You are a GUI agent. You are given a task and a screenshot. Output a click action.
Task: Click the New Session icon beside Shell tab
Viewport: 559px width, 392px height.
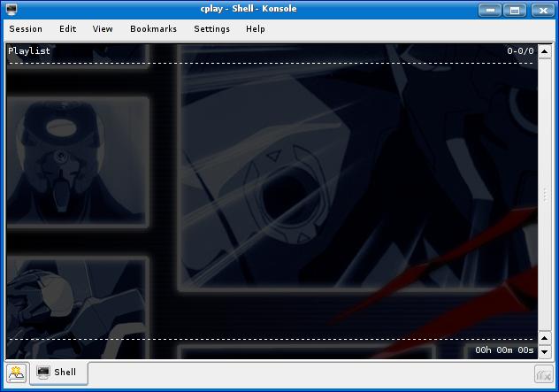click(17, 373)
